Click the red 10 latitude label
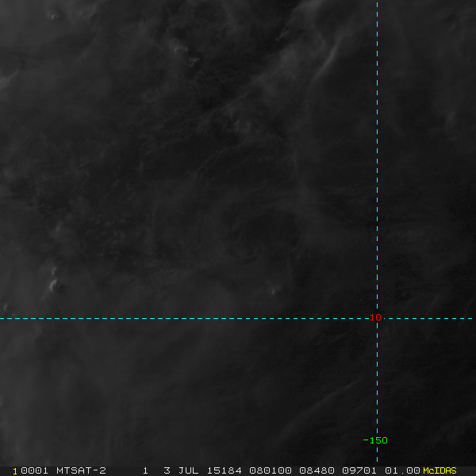Viewport: 476px width, 476px height. pos(375,317)
